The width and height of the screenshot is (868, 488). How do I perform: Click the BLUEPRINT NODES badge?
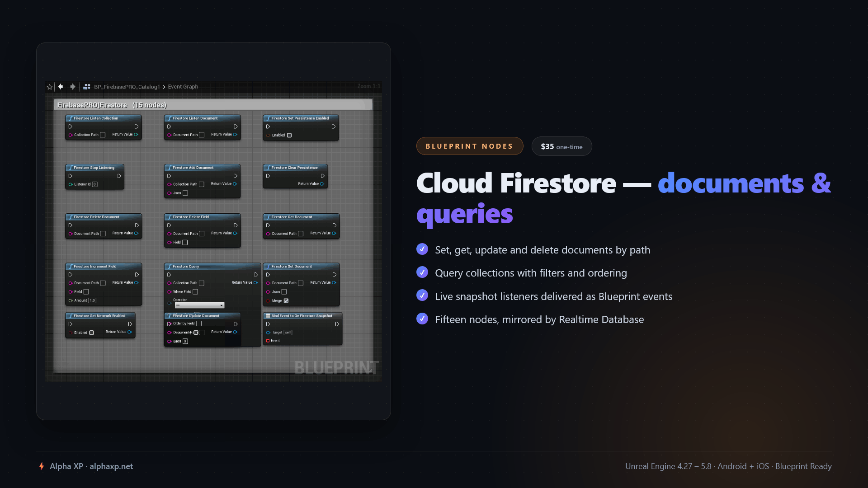[470, 146]
